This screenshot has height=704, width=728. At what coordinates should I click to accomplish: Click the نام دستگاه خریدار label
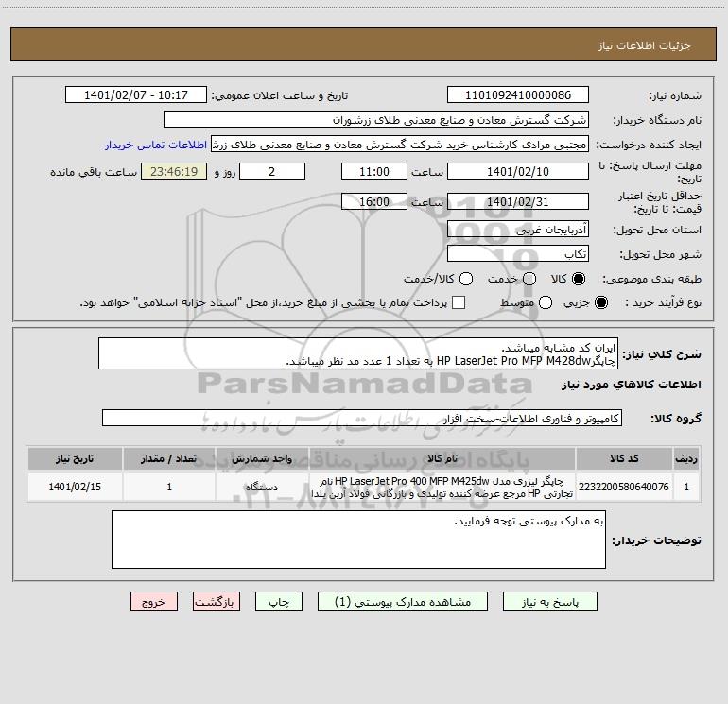click(657, 121)
